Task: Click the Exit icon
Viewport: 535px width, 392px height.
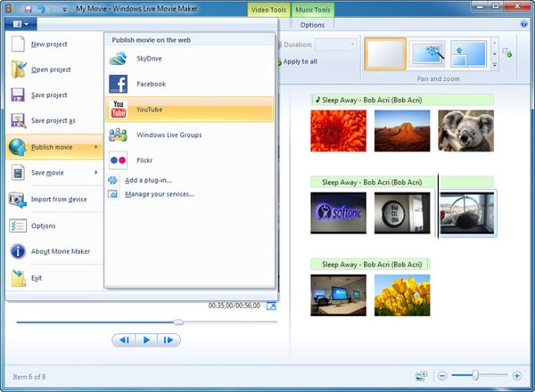Action: click(18, 278)
